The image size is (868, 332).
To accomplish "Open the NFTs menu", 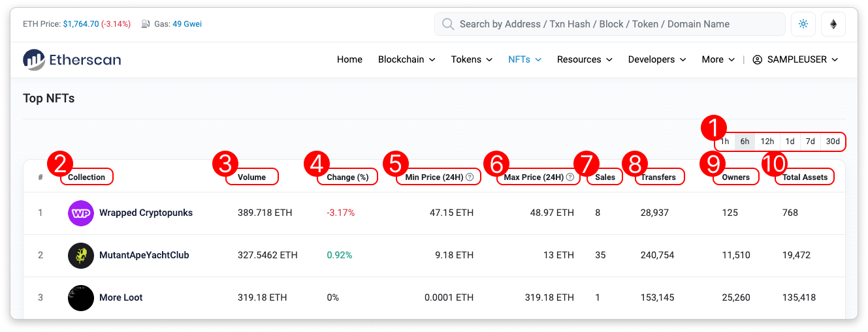I will 524,59.
